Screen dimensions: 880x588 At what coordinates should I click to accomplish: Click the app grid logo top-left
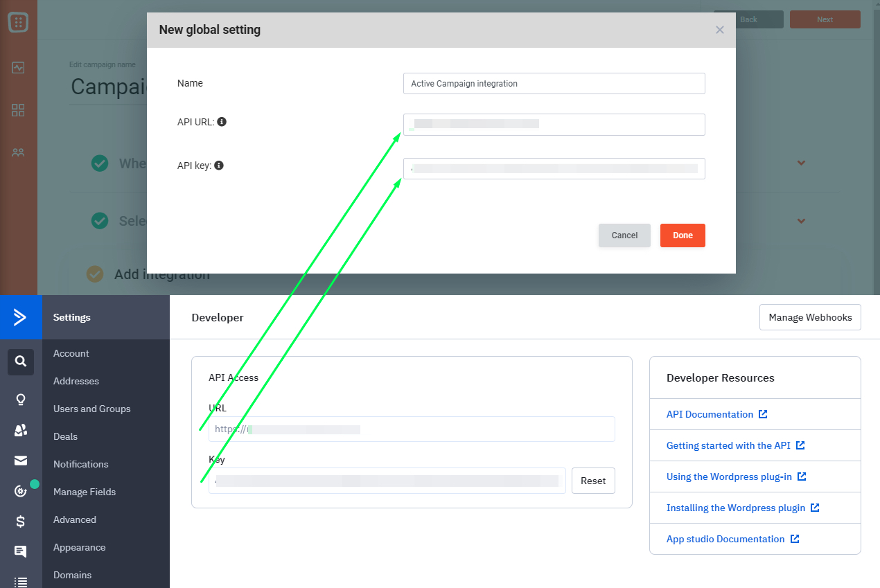[x=18, y=22]
